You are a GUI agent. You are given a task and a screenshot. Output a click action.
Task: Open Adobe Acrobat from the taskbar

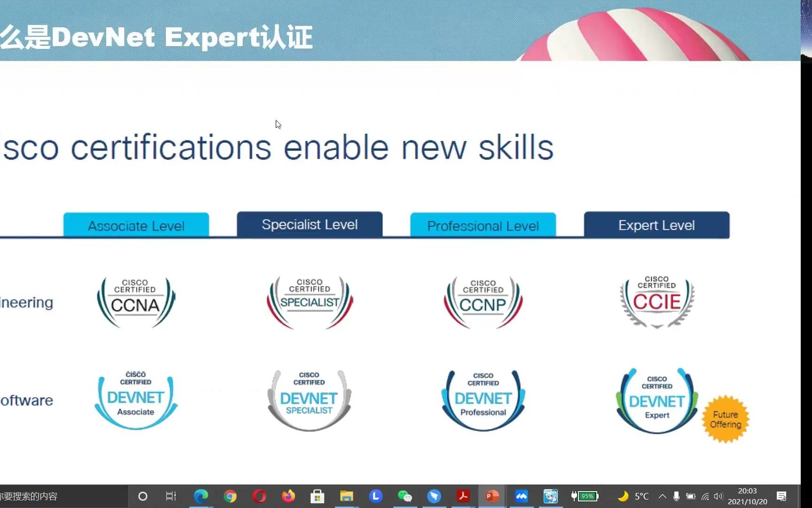coord(463,496)
